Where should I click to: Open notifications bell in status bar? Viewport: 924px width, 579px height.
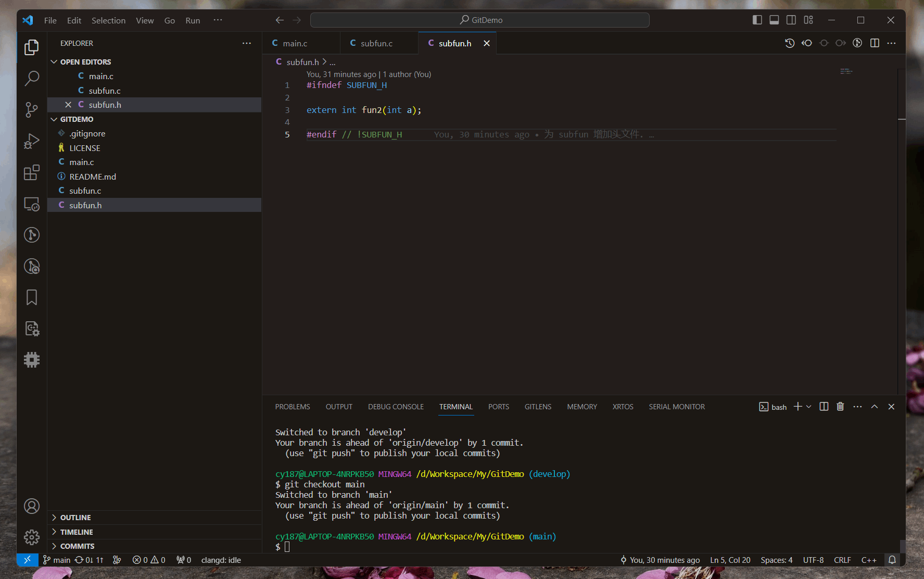tap(892, 560)
